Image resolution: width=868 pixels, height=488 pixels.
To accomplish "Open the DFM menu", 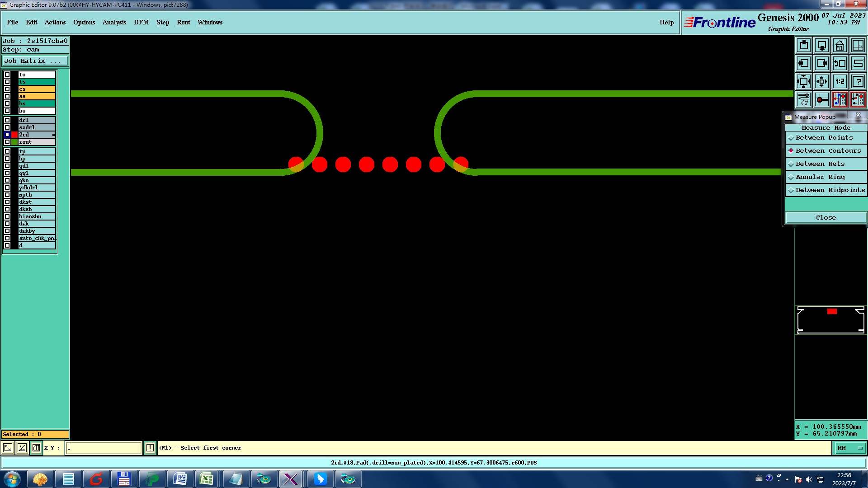I will (x=141, y=22).
